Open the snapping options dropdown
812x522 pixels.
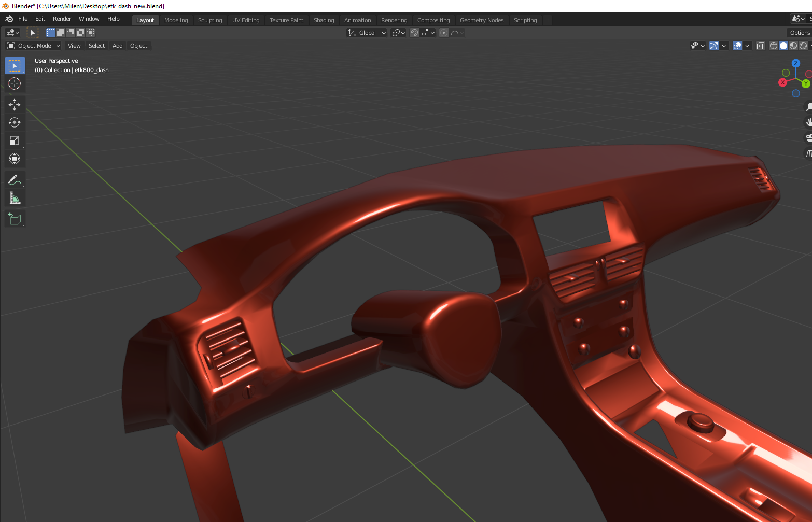click(x=428, y=33)
